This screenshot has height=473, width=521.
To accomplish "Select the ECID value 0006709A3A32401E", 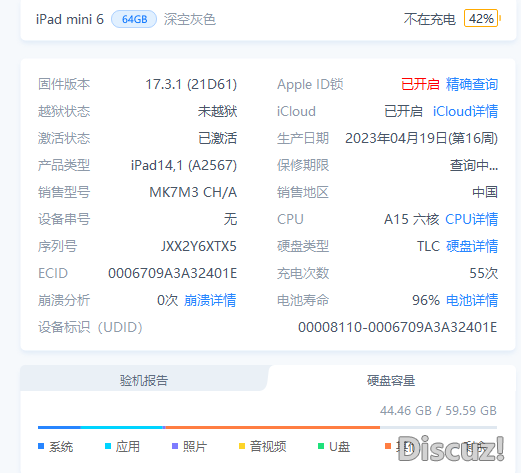I will [x=172, y=273].
